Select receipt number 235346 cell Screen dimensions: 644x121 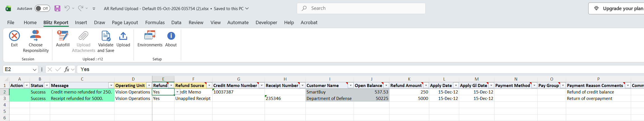285,98
